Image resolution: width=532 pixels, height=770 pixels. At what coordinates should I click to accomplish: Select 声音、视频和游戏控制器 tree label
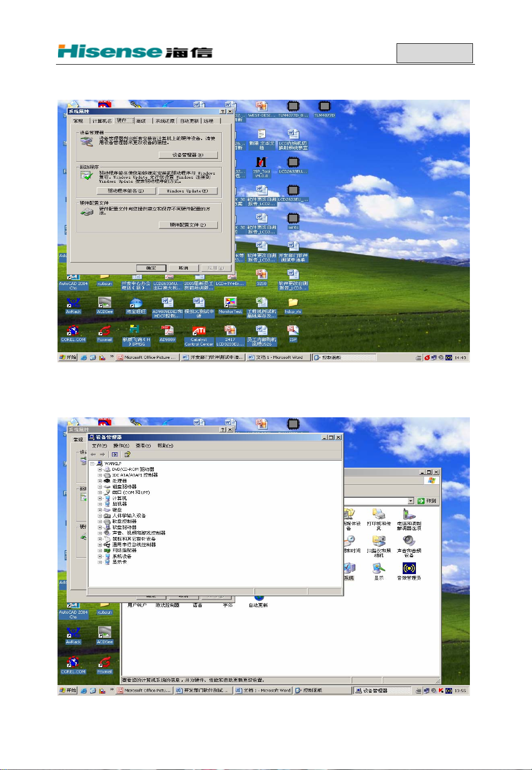(x=138, y=533)
